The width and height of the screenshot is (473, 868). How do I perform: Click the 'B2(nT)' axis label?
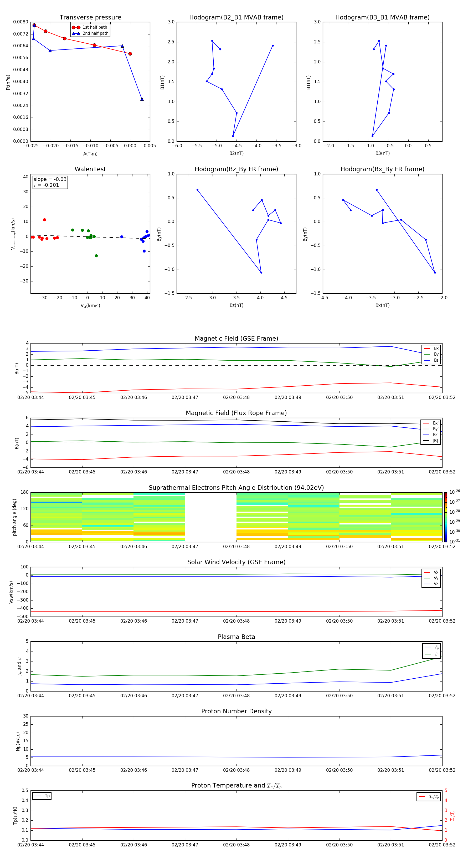coord(236,153)
